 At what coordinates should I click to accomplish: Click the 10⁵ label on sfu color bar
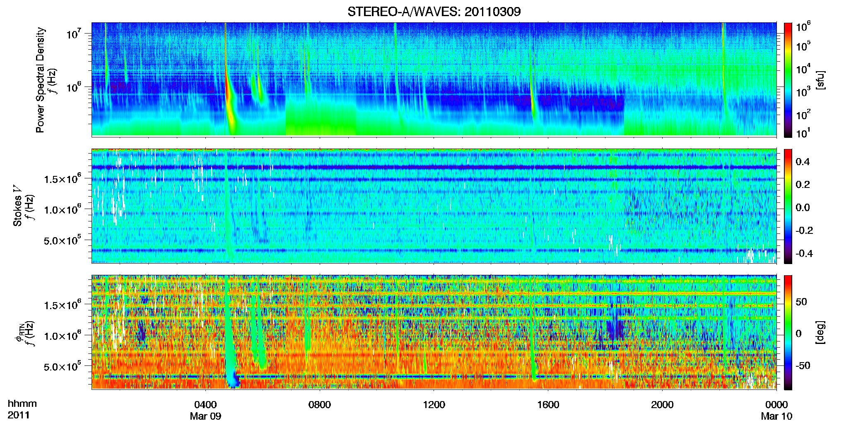click(803, 46)
